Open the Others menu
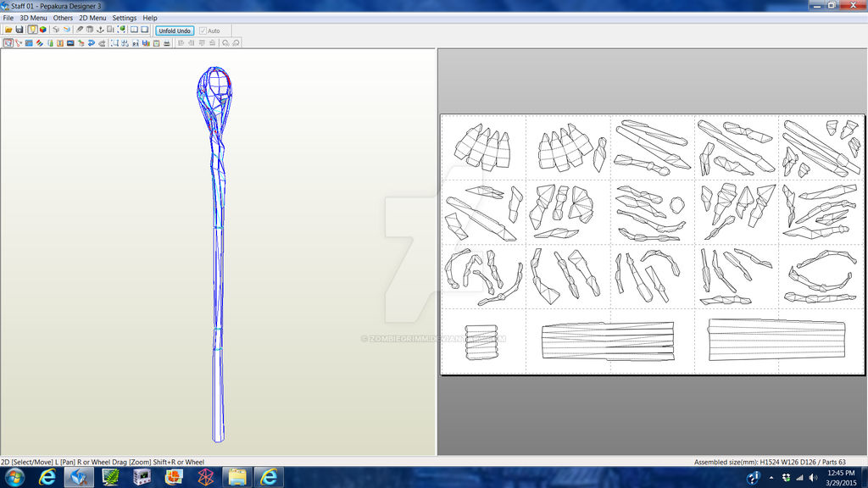This screenshot has width=868, height=488. tap(62, 17)
